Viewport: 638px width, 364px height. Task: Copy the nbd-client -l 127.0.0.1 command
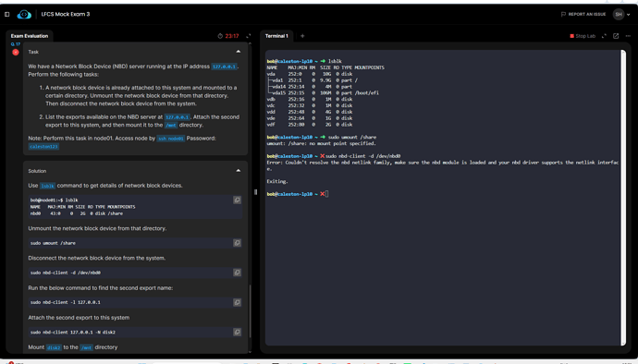tap(237, 302)
